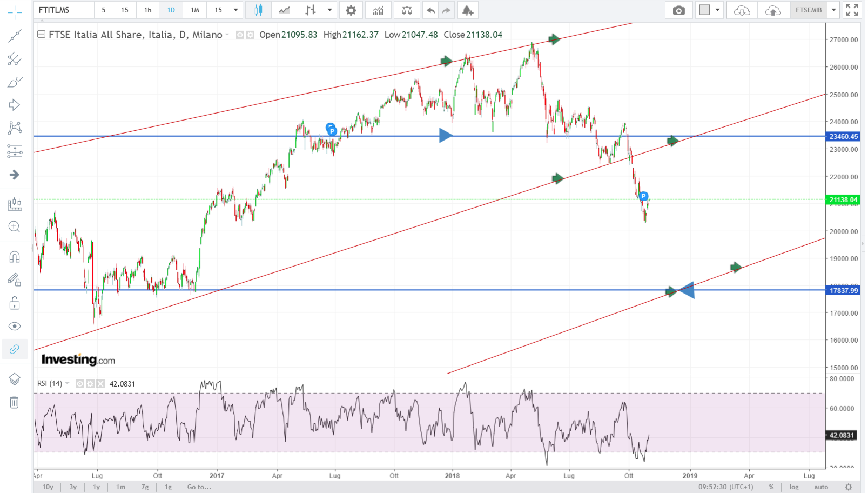
Task: Select the first 15 interval button
Action: (x=125, y=10)
